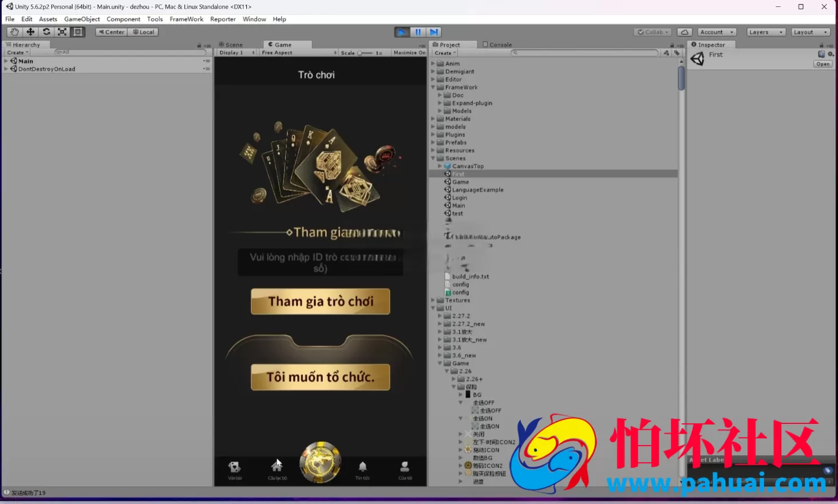Open the Layout dropdown

[811, 32]
